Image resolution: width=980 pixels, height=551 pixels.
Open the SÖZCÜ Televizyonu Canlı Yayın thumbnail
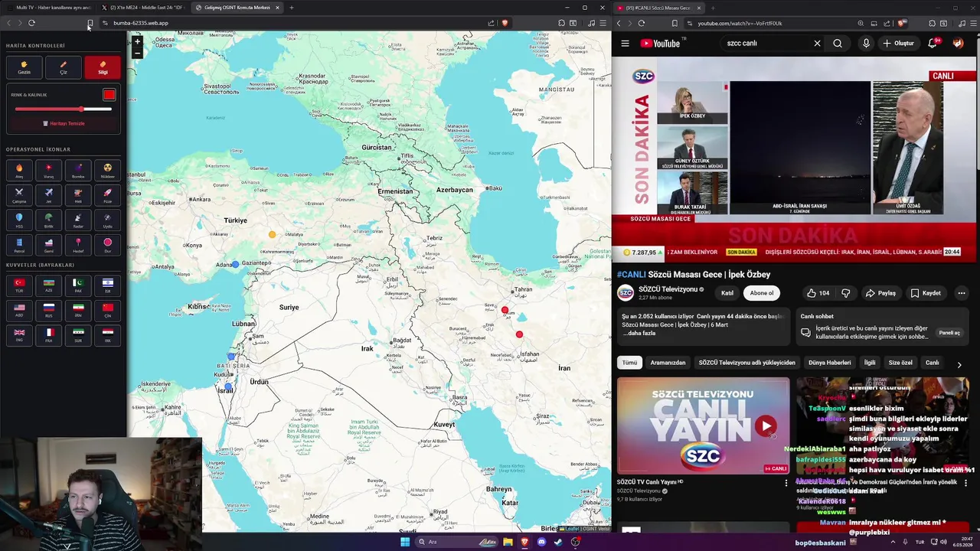703,425
